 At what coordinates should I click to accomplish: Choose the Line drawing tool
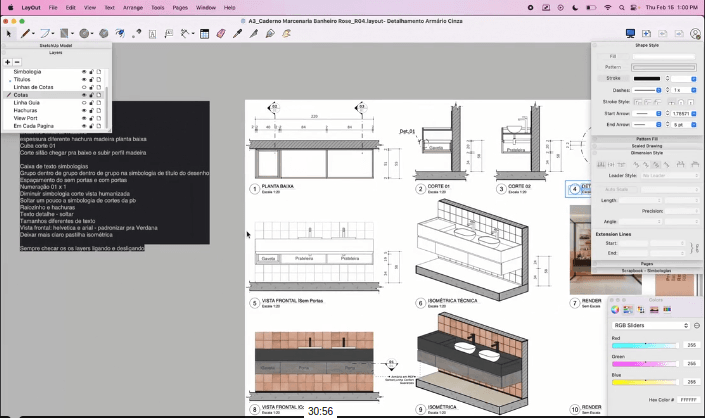click(x=27, y=33)
